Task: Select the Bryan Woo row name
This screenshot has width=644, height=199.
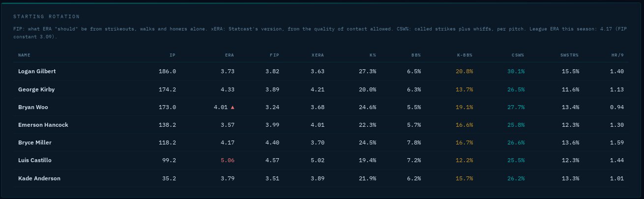Action: pos(33,107)
